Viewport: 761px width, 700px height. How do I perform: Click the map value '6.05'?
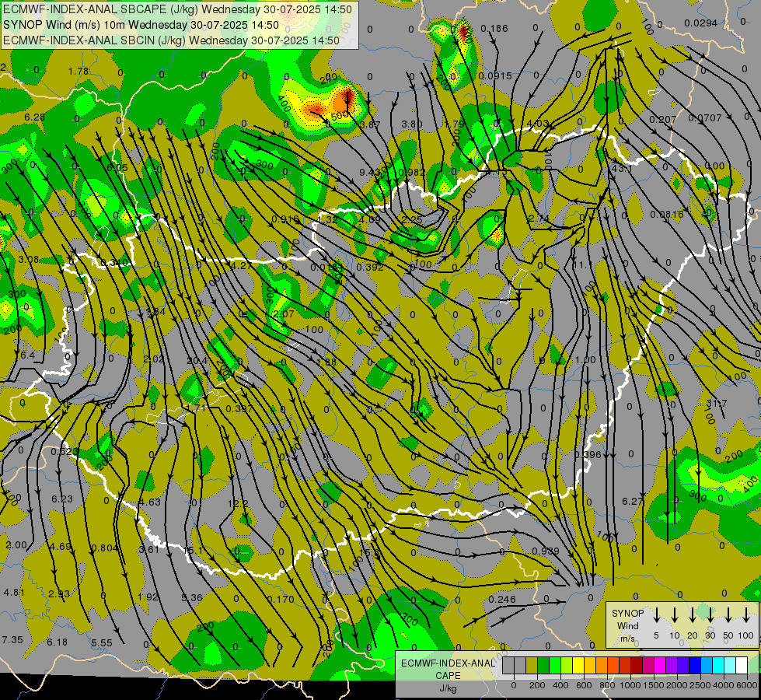(117, 167)
